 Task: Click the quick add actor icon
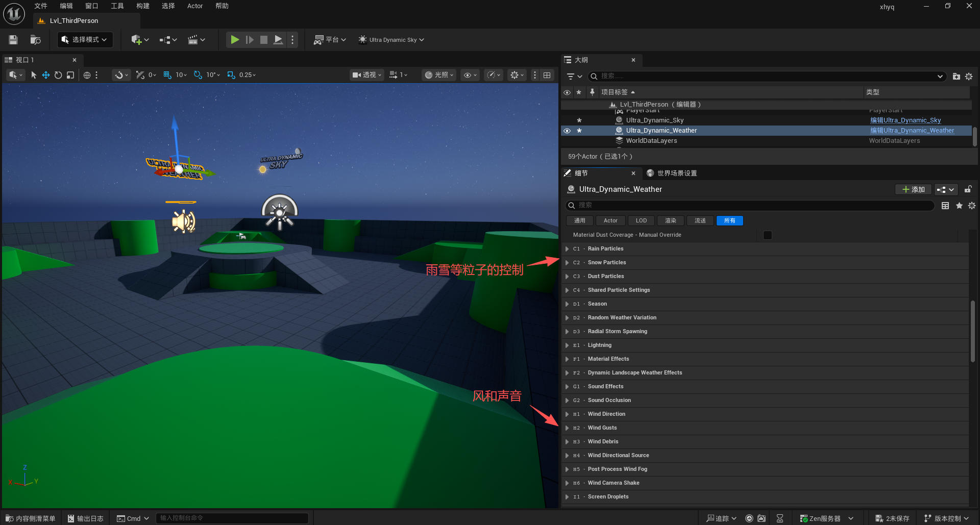click(x=139, y=40)
